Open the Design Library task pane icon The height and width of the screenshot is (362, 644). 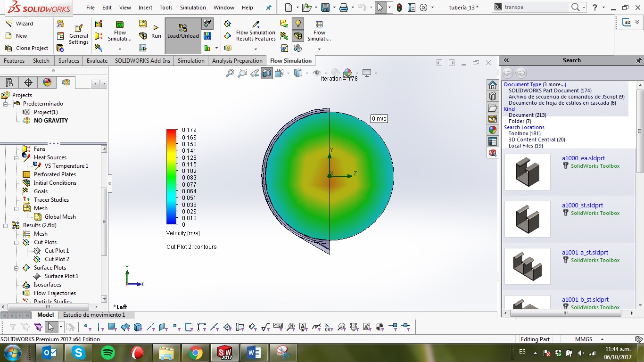[x=493, y=96]
